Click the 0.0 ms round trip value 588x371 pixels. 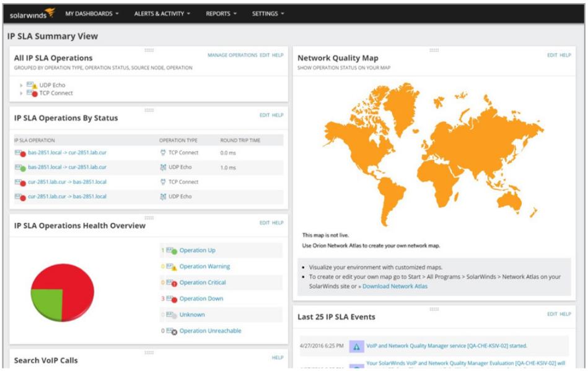pos(228,153)
